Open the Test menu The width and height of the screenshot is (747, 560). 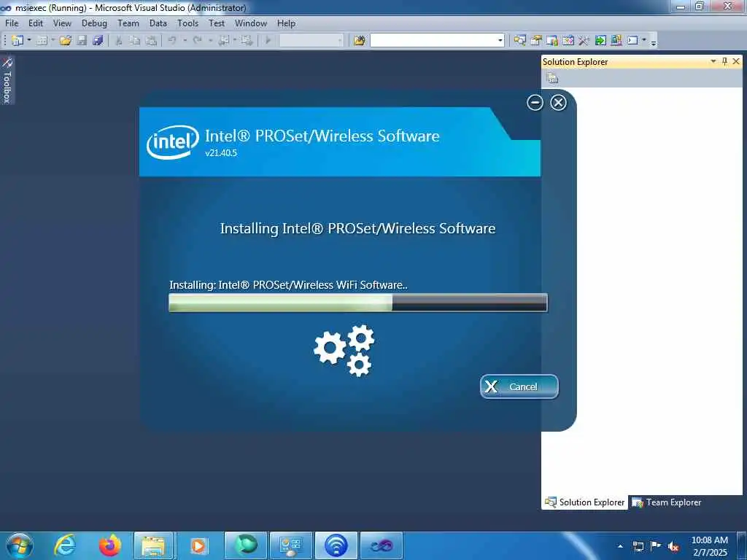pos(217,23)
